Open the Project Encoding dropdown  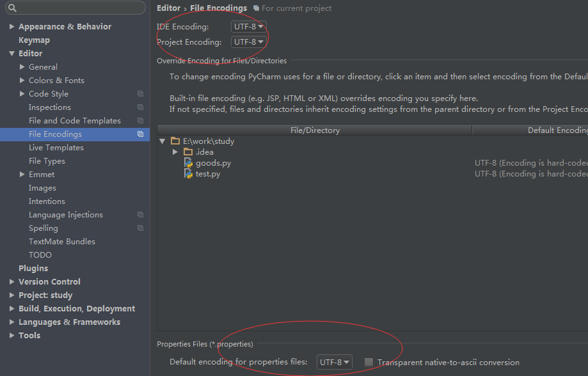pyautogui.click(x=249, y=42)
